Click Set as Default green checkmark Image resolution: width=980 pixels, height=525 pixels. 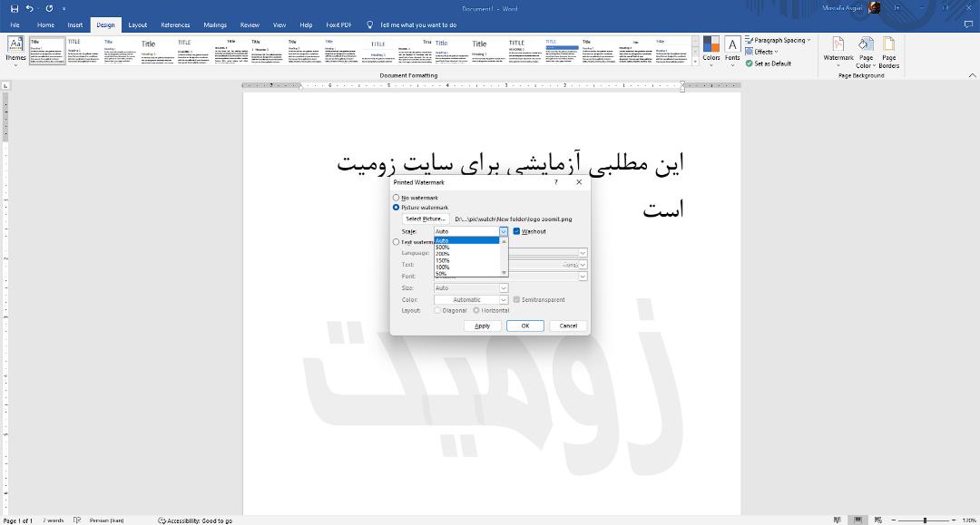(750, 63)
